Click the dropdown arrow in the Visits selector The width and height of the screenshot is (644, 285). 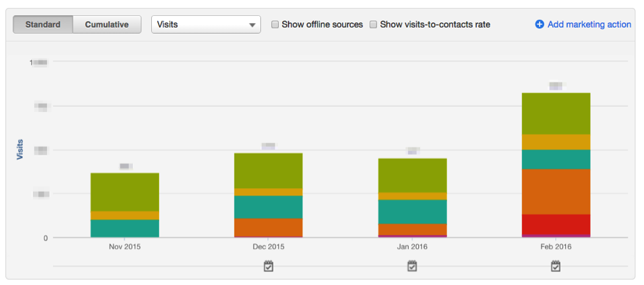click(x=252, y=25)
